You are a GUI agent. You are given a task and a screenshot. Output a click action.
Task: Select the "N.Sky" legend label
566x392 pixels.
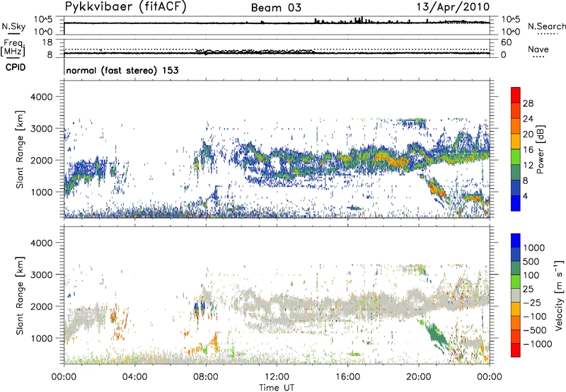point(13,26)
